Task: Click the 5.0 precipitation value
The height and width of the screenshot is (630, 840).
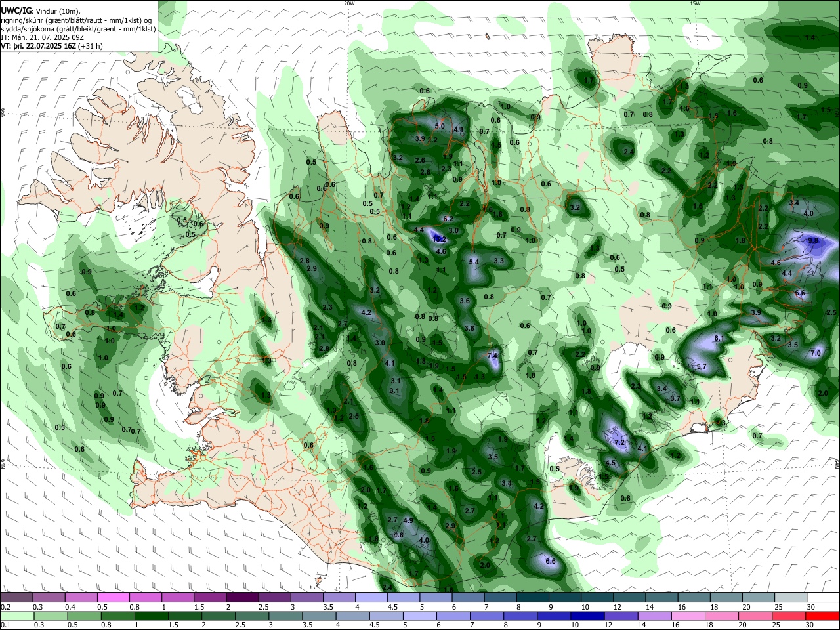Action: pyautogui.click(x=440, y=126)
